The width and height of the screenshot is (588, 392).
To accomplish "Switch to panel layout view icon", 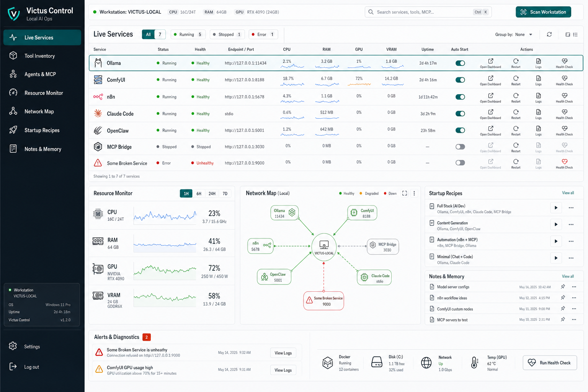I will (568, 34).
